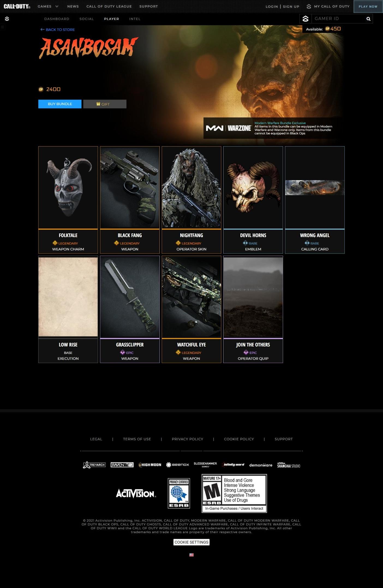Screen dimensions: 383x588
Task: Click the search magnifier icon
Action: [x=368, y=19]
